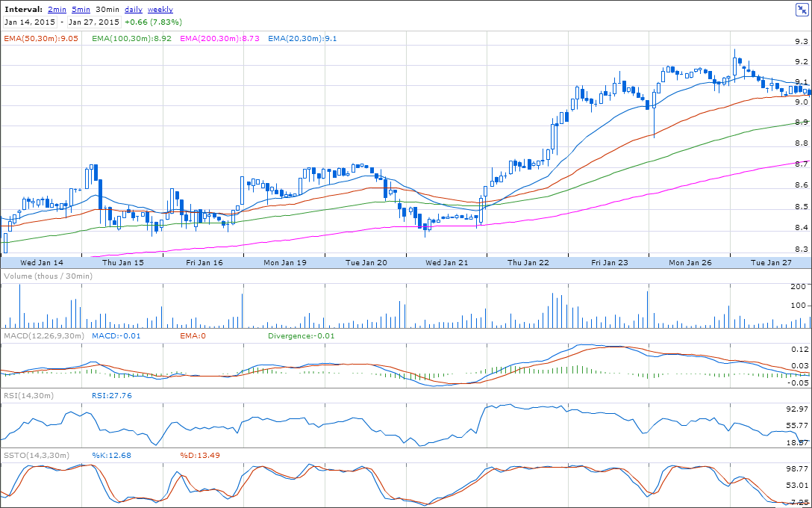Select the EMA(50,30m) indicator label
This screenshot has width=812, height=508.
click(41, 38)
